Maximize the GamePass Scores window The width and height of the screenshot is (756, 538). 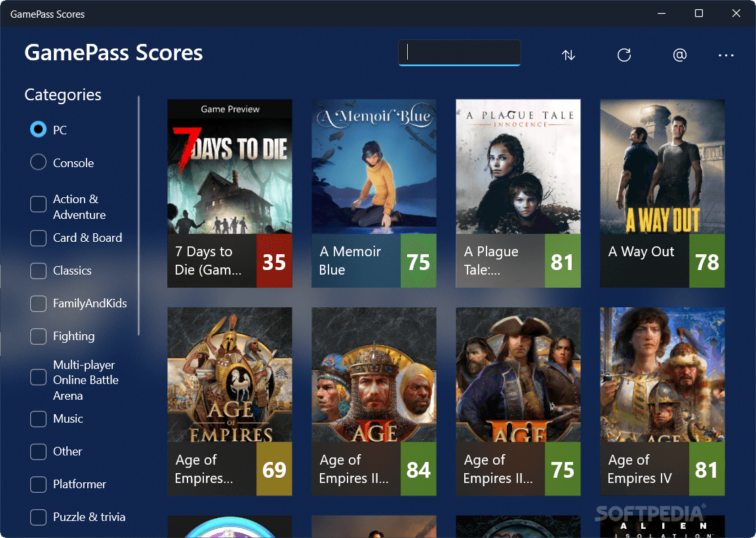[x=698, y=14]
